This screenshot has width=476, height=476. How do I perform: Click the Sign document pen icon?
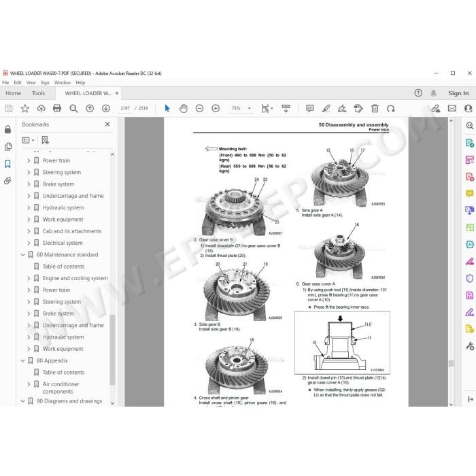click(342, 108)
